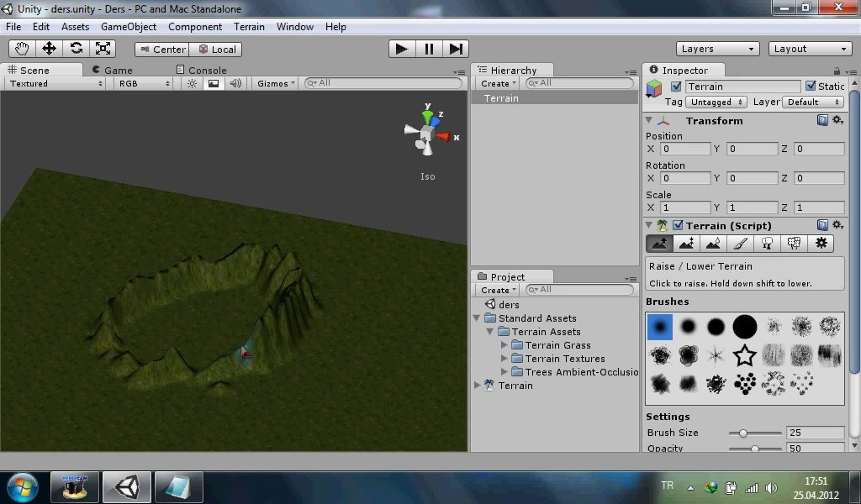861x504 pixels.
Task: Switch to the Console tab
Action: pyautogui.click(x=201, y=71)
